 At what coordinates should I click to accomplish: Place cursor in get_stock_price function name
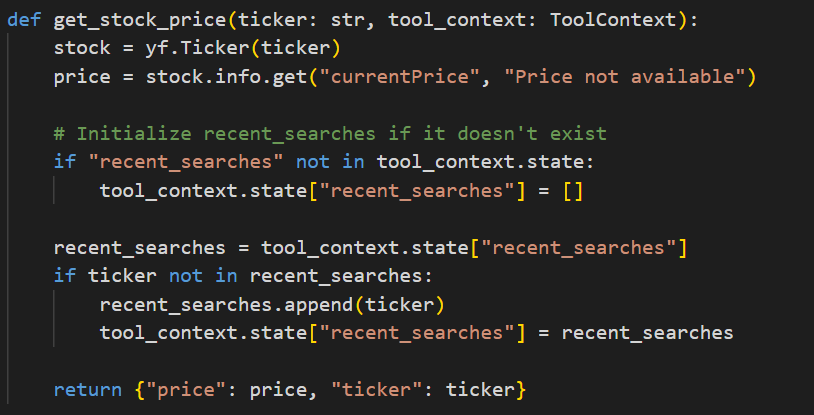point(140,21)
